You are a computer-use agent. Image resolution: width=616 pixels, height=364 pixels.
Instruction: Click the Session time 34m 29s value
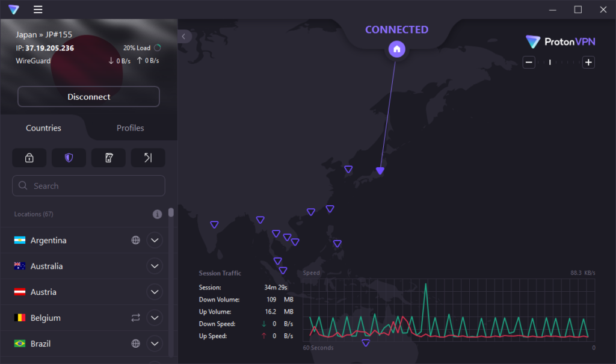click(276, 288)
